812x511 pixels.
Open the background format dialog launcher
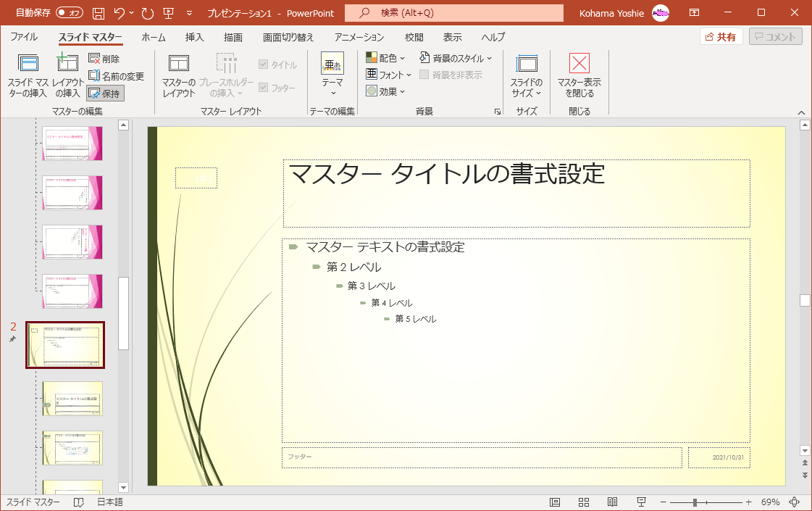point(498,112)
